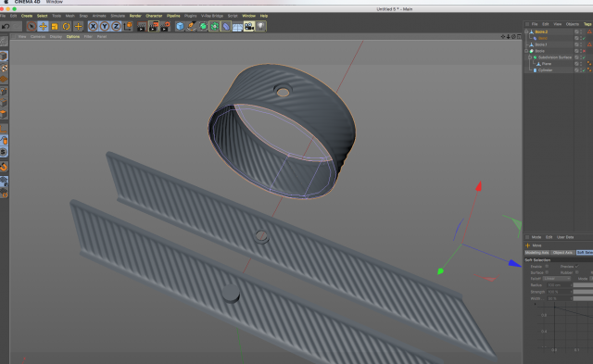Collapse the Subdivision Surface tree node
Image resolution: width=593 pixels, height=364 pixels.
tap(530, 57)
